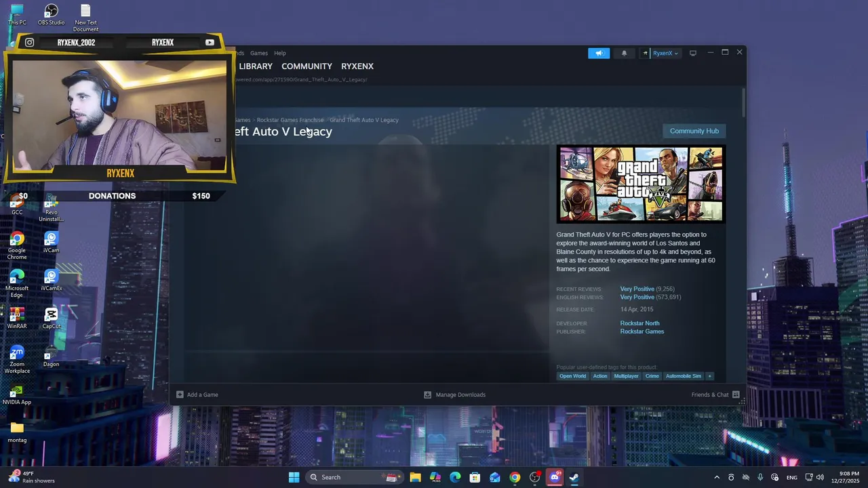This screenshot has width=868, height=488.
Task: Open Grand Theft Auto V Legacy breadcrumb
Action: 364,120
